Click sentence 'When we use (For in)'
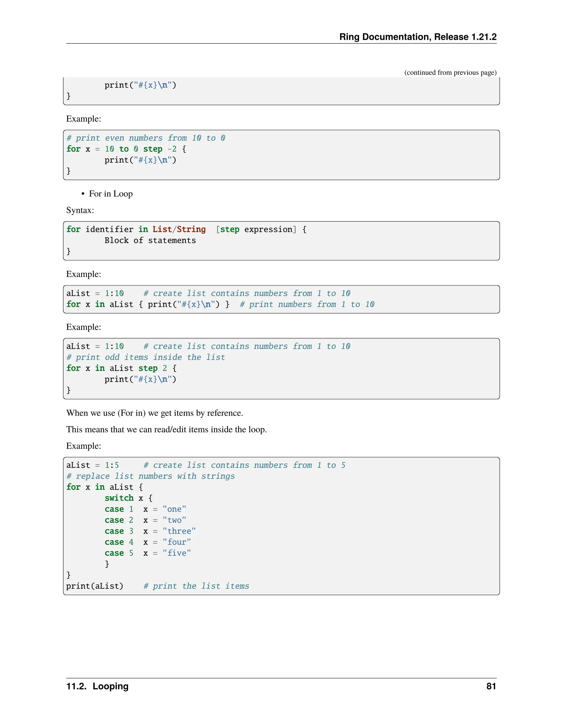The height and width of the screenshot is (728, 563). (x=154, y=413)
